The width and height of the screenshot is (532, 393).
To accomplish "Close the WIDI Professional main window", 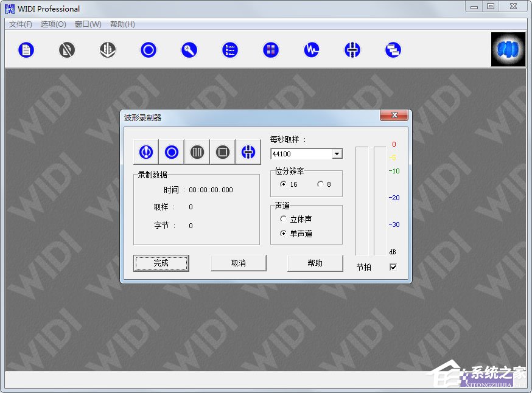I will (513, 7).
